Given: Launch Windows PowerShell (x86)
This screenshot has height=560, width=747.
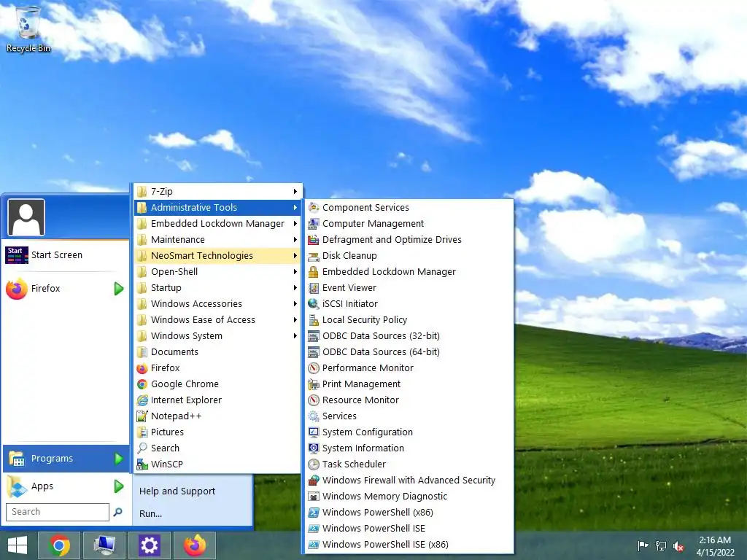Looking at the screenshot, I should [x=409, y=513].
